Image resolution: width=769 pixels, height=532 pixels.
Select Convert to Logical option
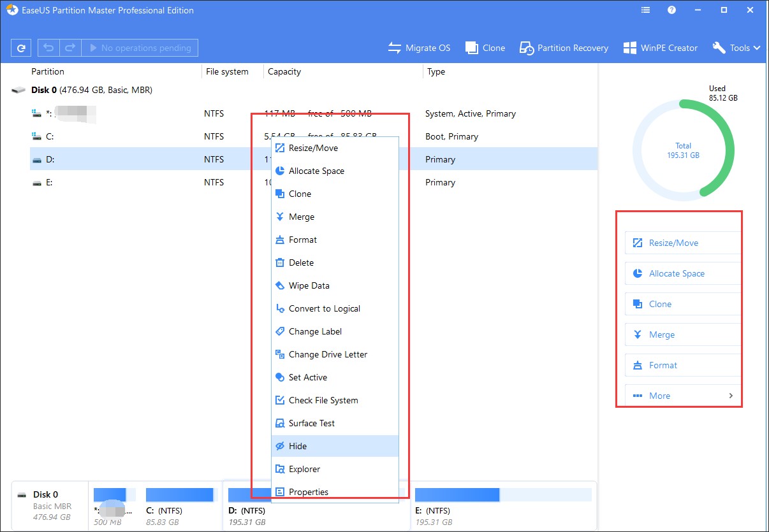(x=335, y=308)
